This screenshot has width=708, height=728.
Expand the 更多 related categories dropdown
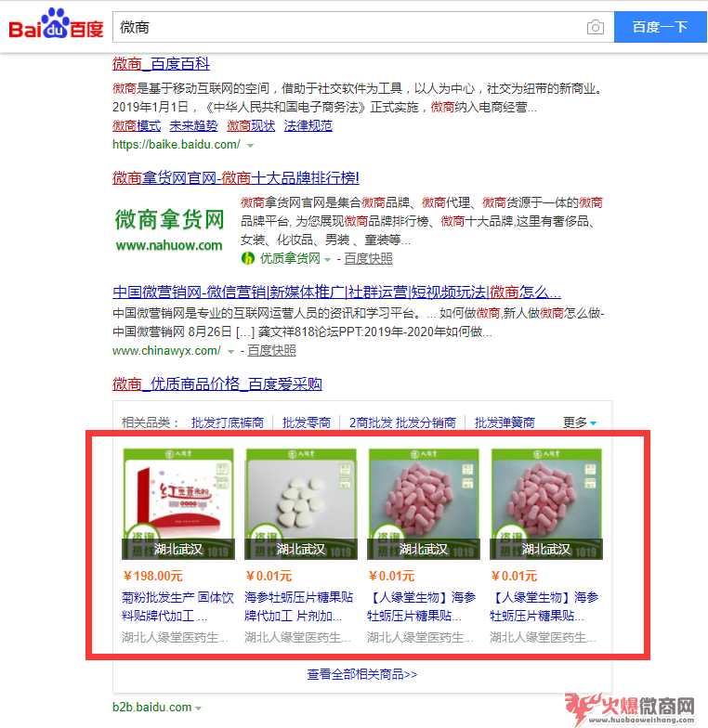pyautogui.click(x=580, y=422)
